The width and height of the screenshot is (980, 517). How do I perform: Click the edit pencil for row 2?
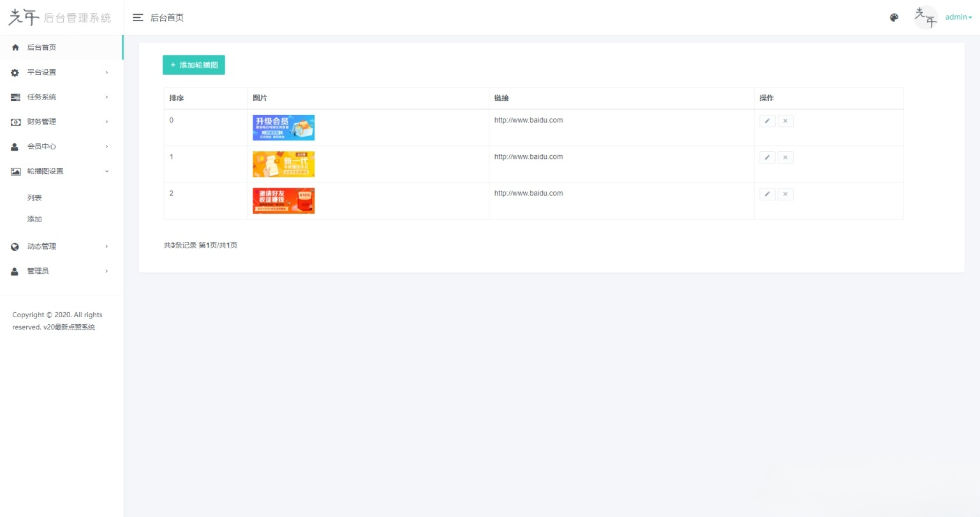click(768, 194)
